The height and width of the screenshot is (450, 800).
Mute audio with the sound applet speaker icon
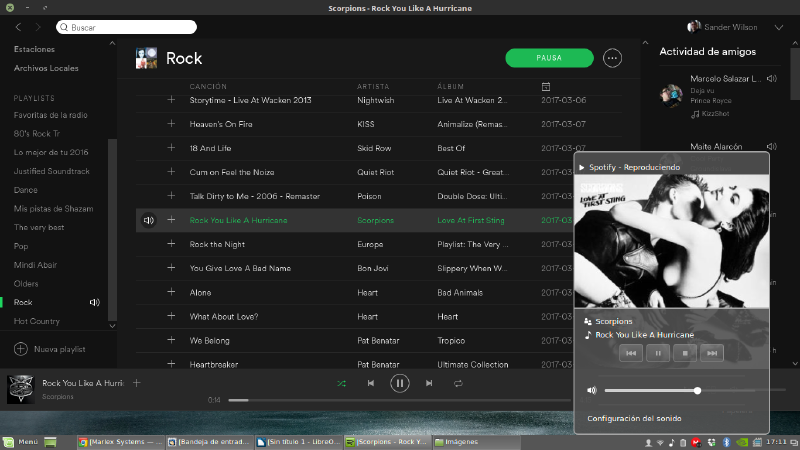591,390
